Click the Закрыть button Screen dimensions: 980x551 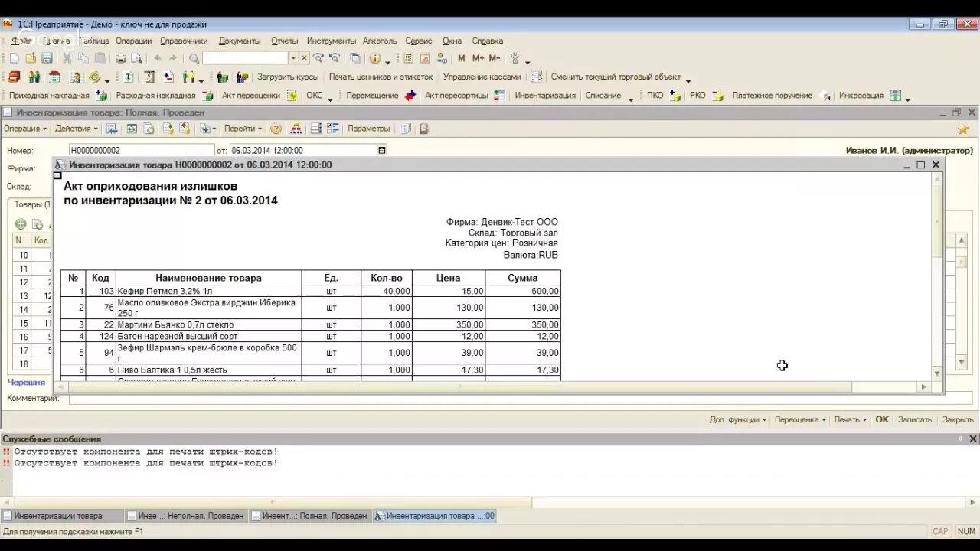click(x=958, y=419)
